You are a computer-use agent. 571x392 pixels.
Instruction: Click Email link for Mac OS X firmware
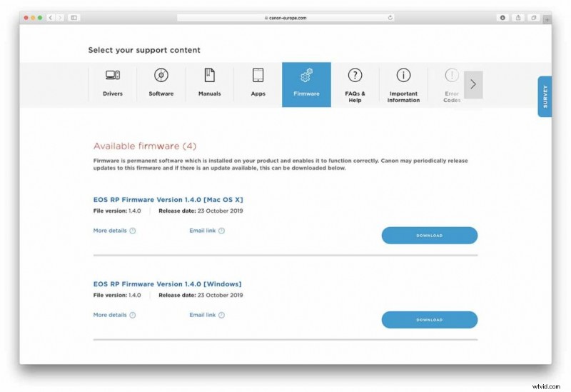point(206,231)
